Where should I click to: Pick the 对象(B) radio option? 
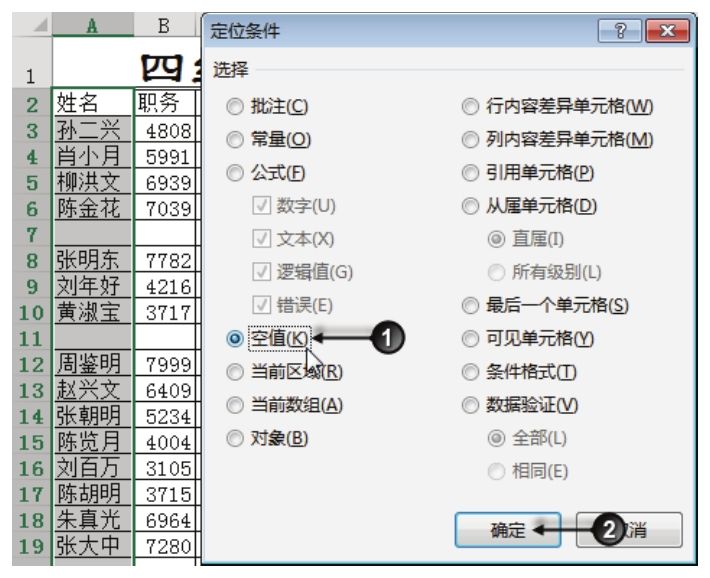(x=235, y=438)
